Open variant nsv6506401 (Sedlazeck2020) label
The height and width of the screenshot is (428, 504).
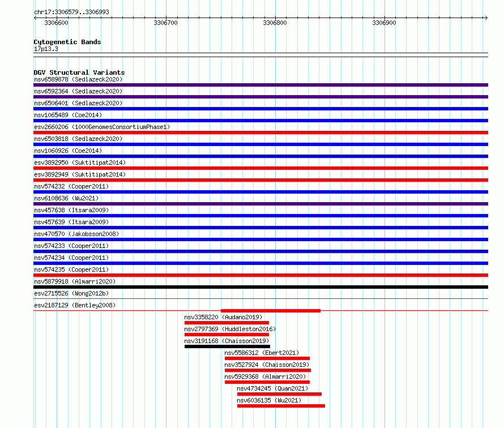78,103
